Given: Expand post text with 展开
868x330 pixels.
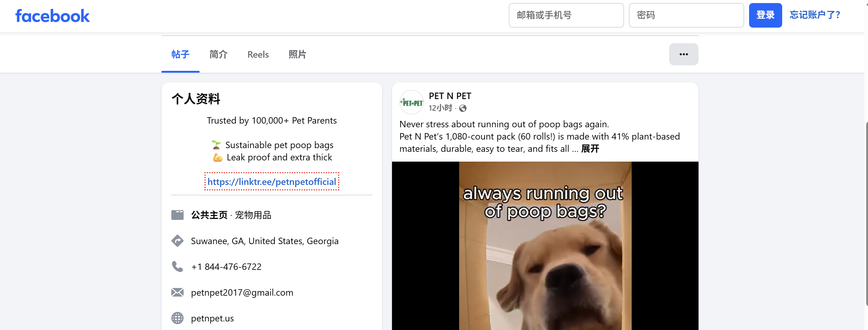Looking at the screenshot, I should pos(590,149).
